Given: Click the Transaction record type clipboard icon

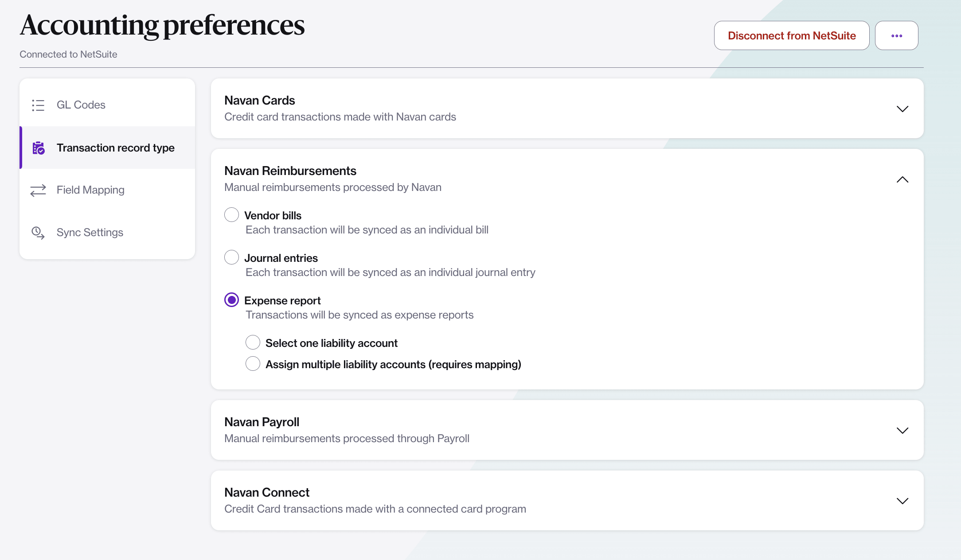Looking at the screenshot, I should (x=39, y=148).
